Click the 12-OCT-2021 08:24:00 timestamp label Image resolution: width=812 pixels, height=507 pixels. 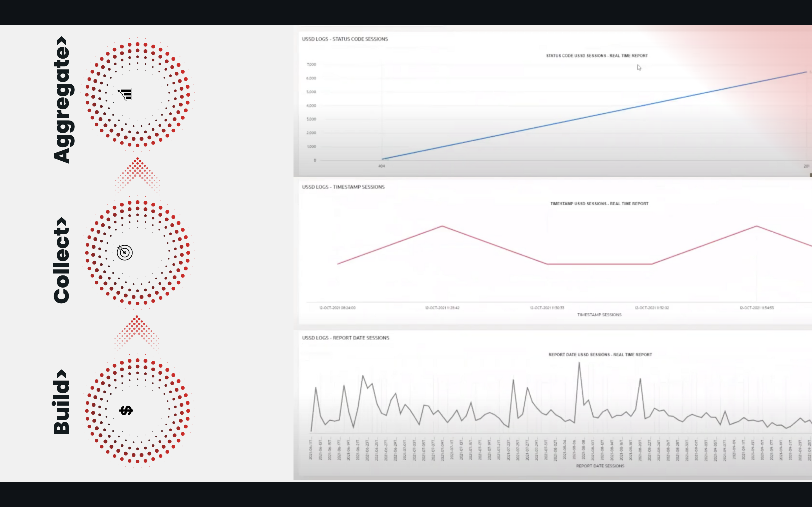coord(337,308)
